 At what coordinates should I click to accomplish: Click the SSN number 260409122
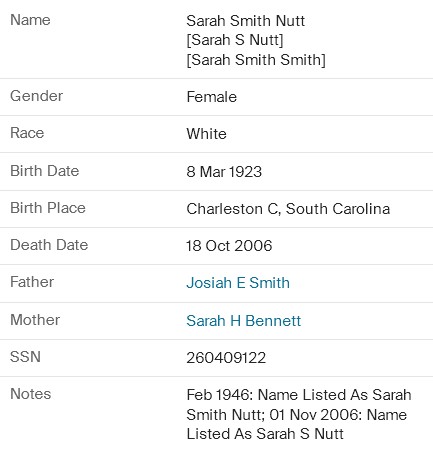point(226,358)
